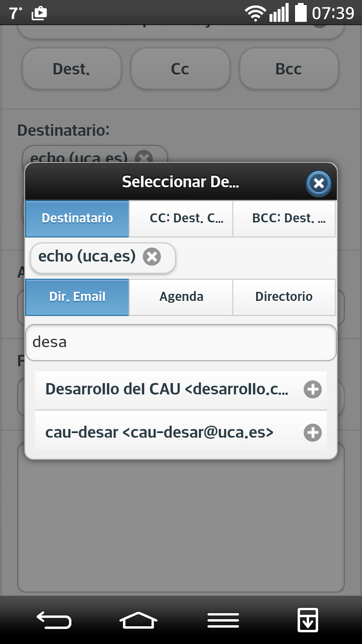Tap the media notification icon in status bar
The width and height of the screenshot is (362, 644).
(x=39, y=13)
